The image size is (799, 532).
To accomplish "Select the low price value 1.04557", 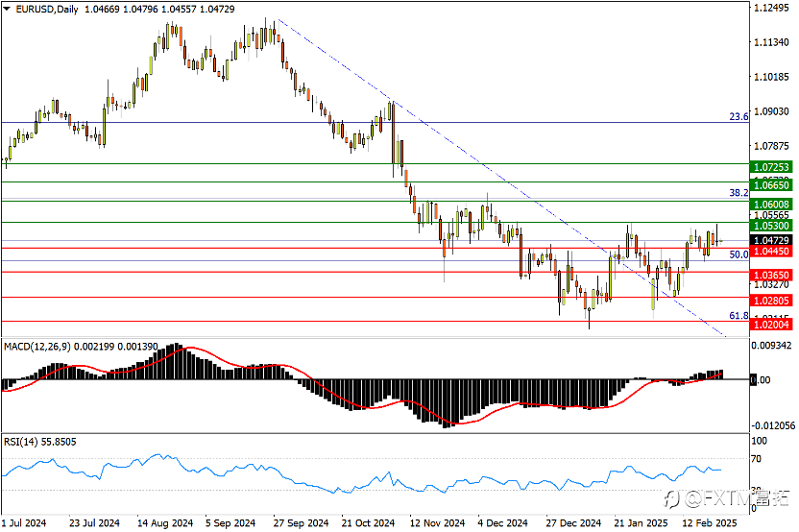I will point(179,9).
